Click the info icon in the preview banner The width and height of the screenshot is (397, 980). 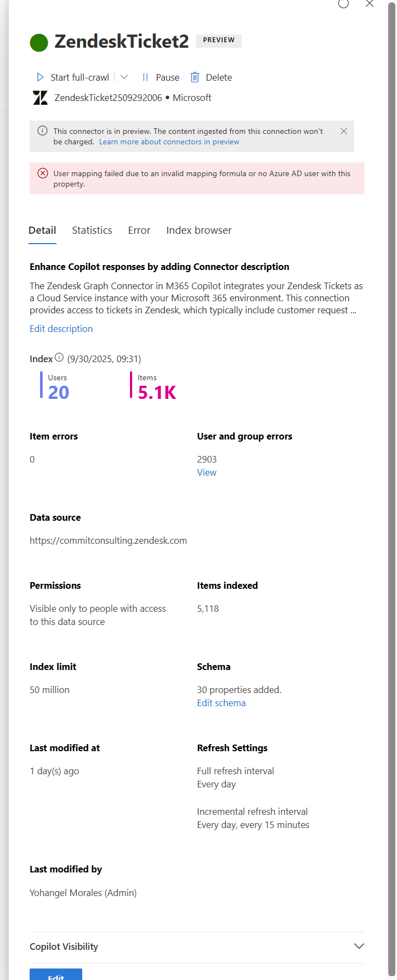pos(42,131)
